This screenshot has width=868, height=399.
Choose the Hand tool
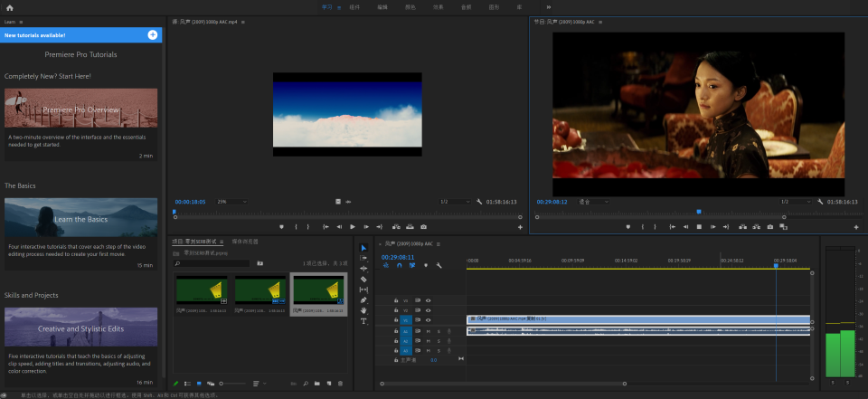pos(363,310)
